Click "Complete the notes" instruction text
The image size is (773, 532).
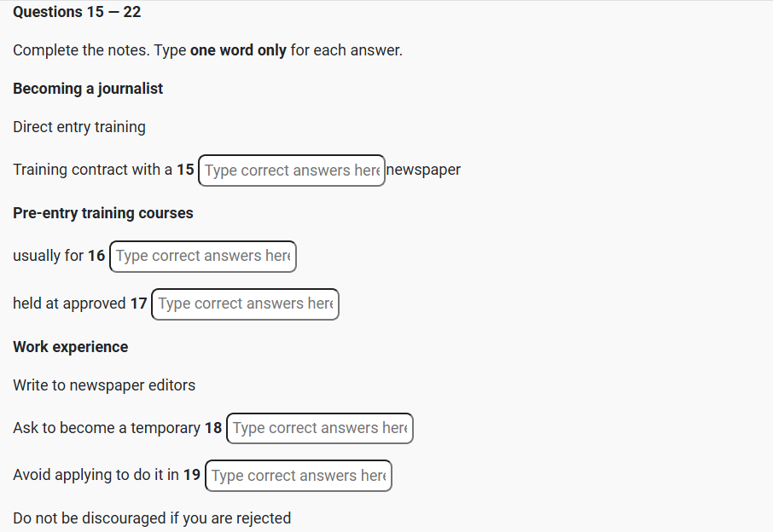tap(81, 50)
